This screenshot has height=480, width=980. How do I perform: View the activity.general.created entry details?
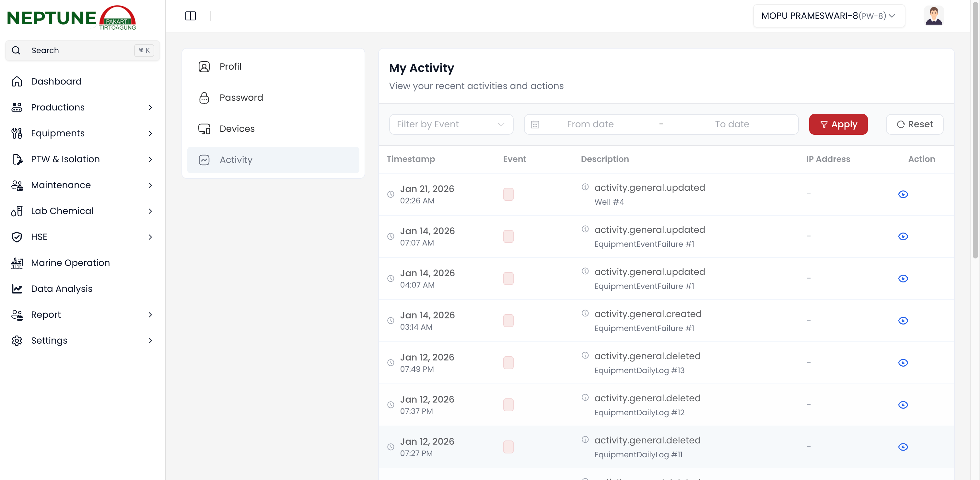tap(903, 321)
